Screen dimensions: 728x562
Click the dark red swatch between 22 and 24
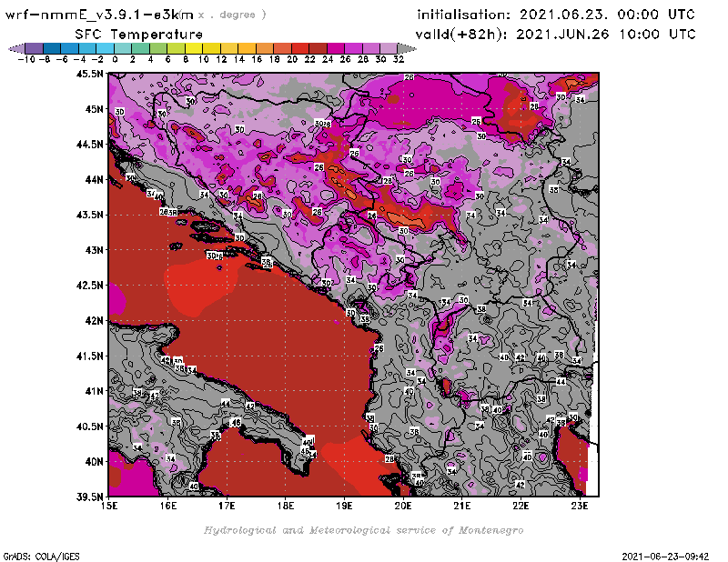point(318,48)
